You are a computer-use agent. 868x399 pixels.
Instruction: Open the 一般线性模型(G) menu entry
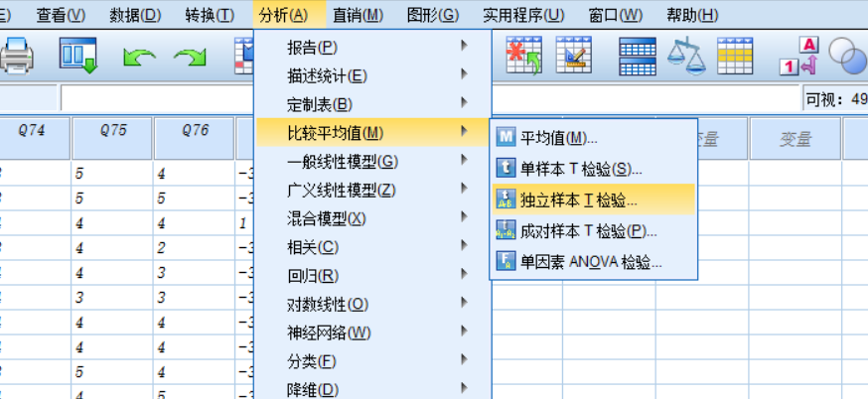(372, 162)
